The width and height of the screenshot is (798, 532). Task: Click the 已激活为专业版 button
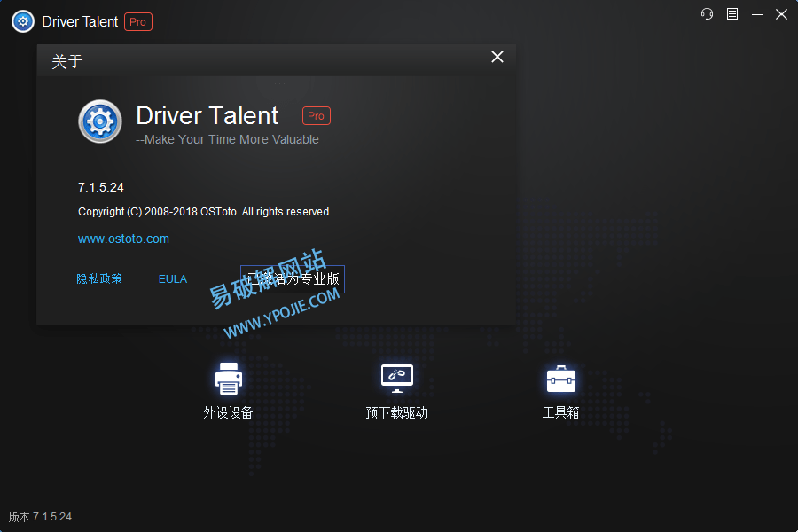click(293, 279)
